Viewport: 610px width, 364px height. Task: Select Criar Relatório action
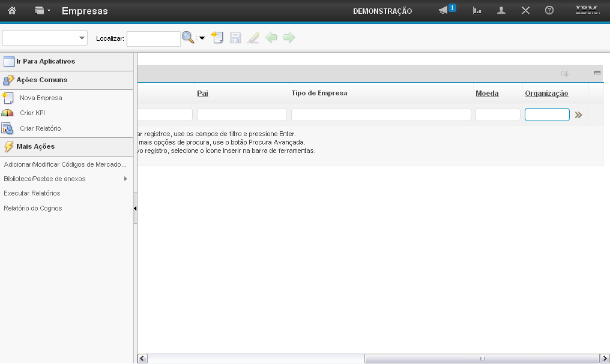(40, 128)
